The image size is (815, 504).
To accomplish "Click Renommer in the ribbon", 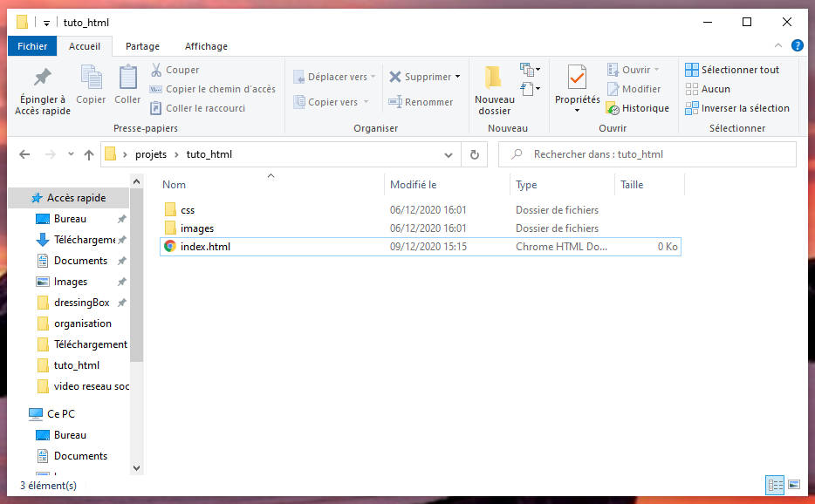I will (421, 102).
